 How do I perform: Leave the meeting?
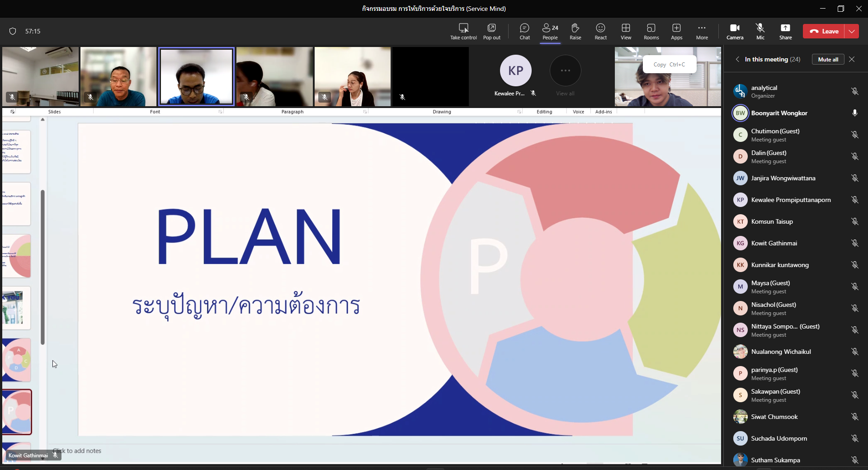824,31
